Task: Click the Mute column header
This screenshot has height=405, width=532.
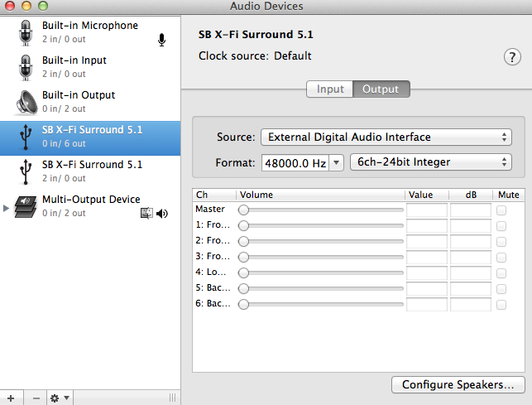Action: (x=509, y=195)
